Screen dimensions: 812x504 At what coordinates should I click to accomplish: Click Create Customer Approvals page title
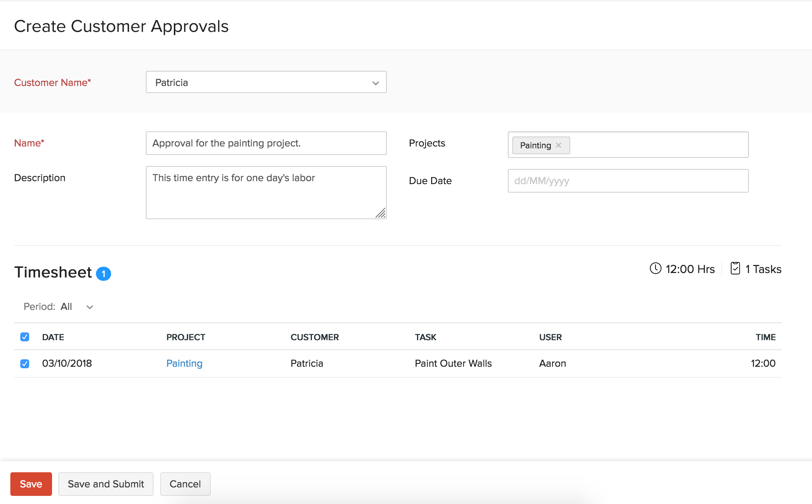[121, 26]
